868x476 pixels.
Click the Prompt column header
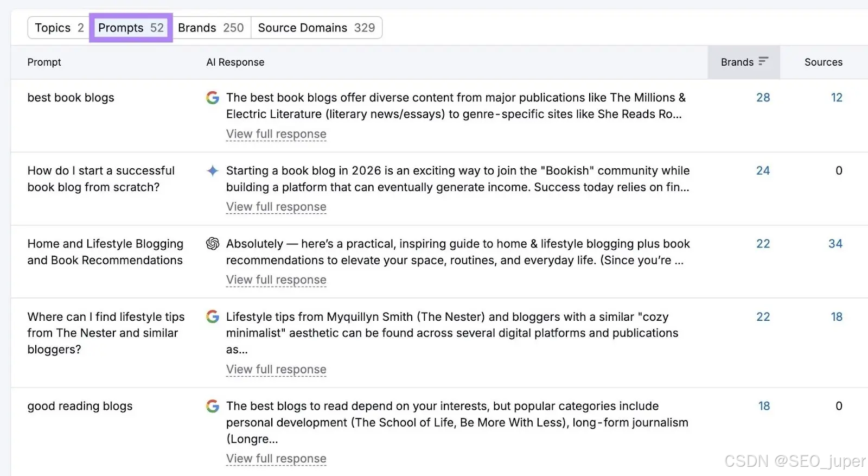(x=44, y=62)
